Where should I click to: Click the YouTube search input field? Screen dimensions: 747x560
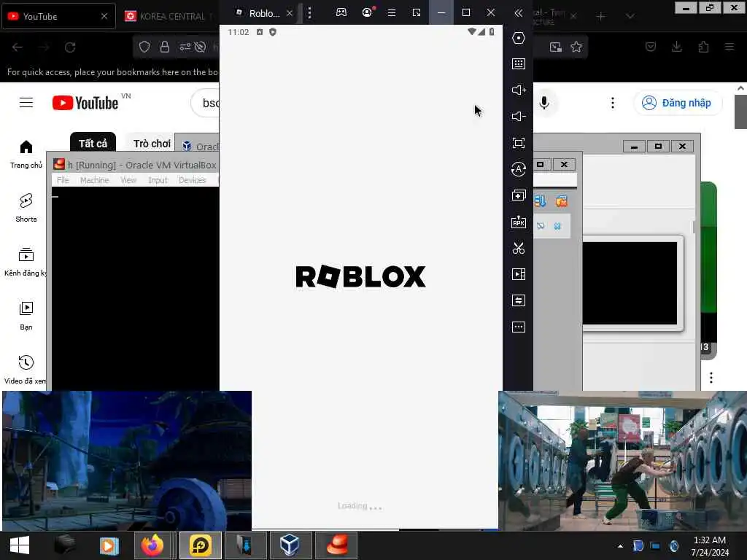pyautogui.click(x=206, y=103)
